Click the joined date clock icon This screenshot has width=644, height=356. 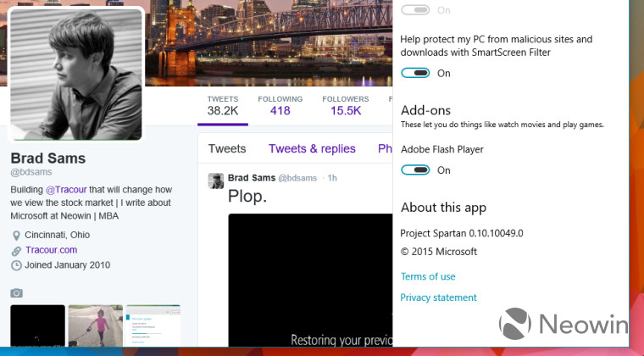point(16,265)
